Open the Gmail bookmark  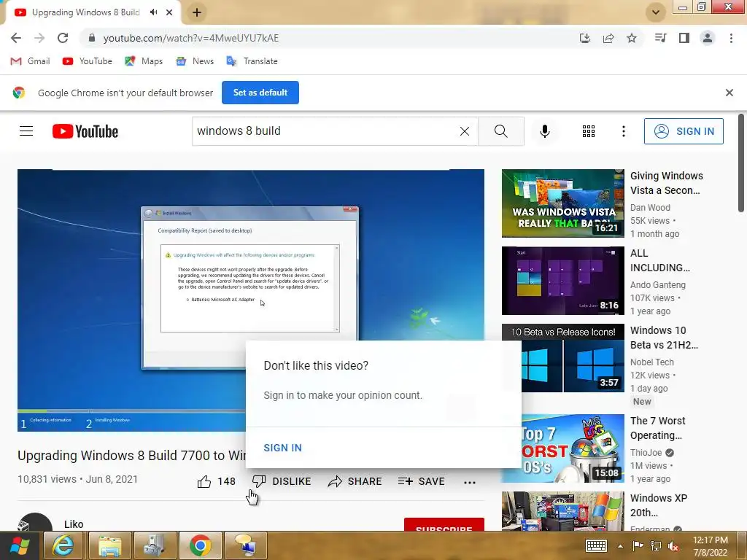pos(30,61)
